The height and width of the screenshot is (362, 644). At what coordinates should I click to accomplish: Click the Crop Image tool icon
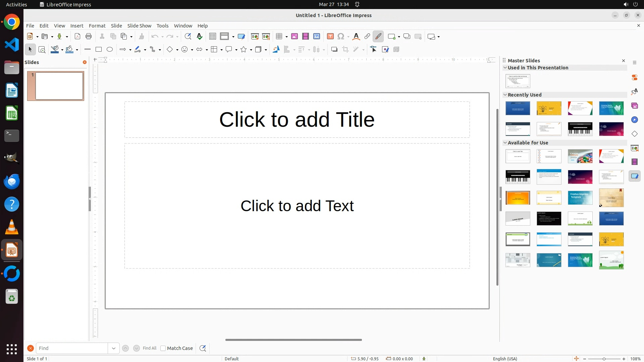tap(345, 50)
